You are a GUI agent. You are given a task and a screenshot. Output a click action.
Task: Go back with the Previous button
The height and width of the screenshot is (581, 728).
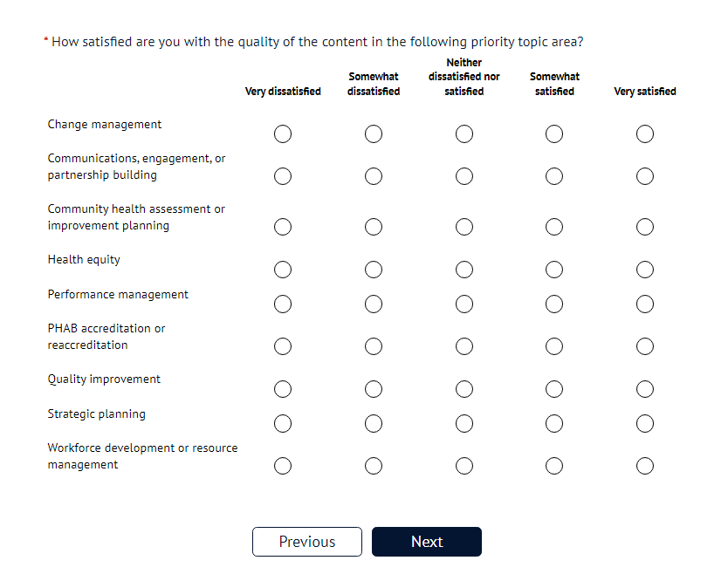tap(306, 542)
